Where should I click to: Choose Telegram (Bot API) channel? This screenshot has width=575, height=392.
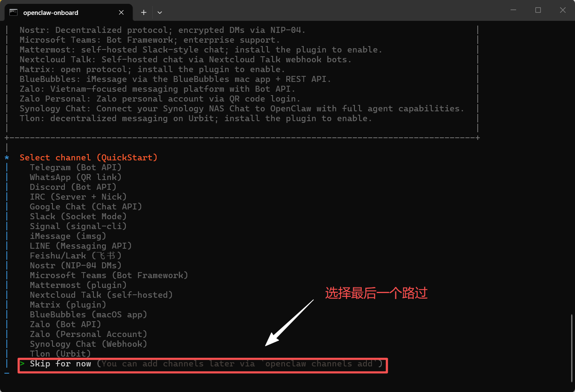click(76, 167)
